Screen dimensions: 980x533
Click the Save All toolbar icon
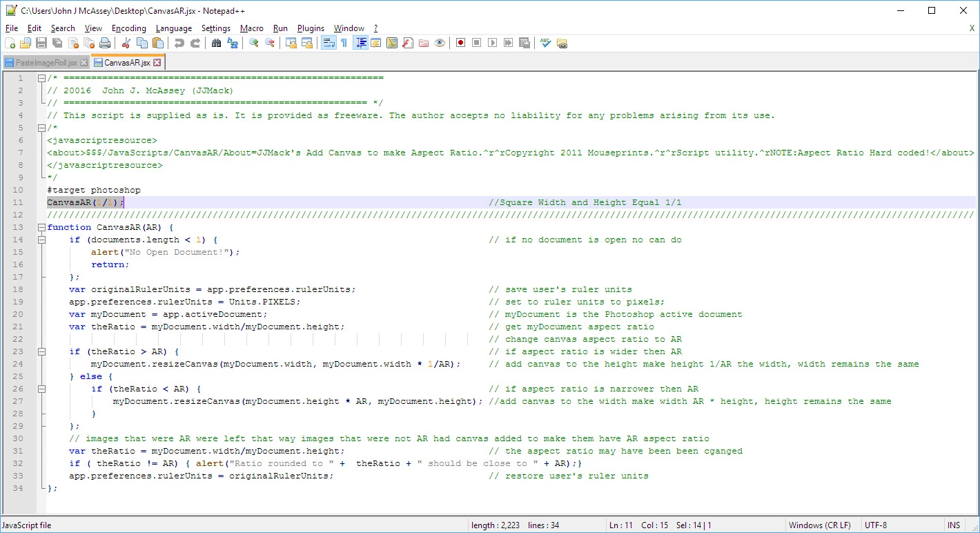tap(57, 43)
